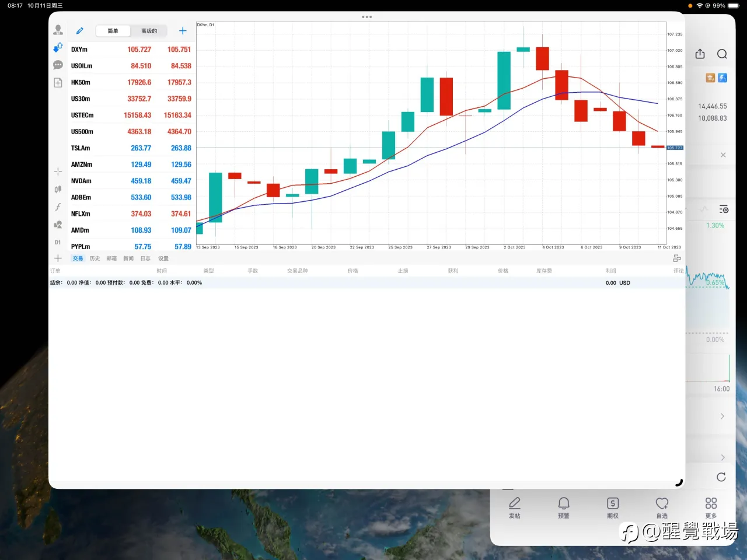Close the banner with the X in background app

723,155
